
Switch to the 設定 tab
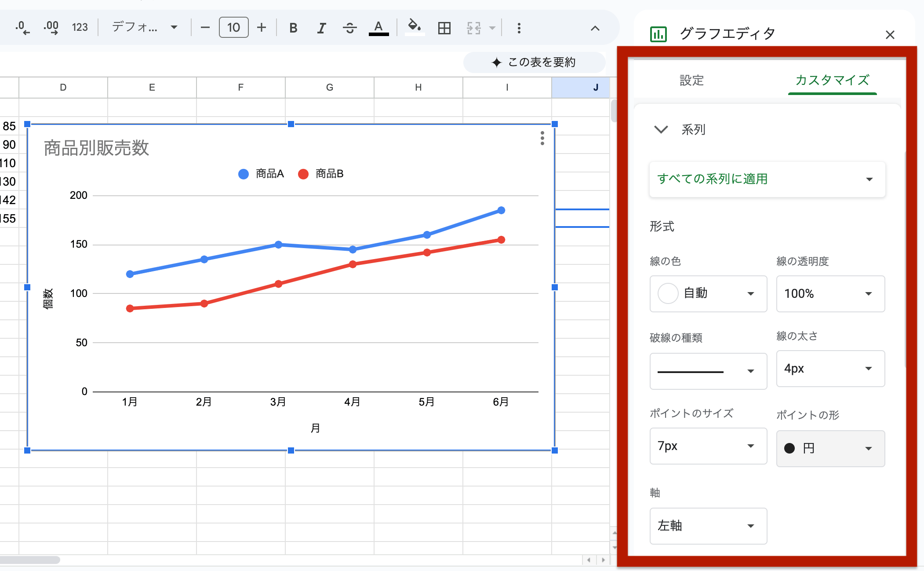[691, 81]
